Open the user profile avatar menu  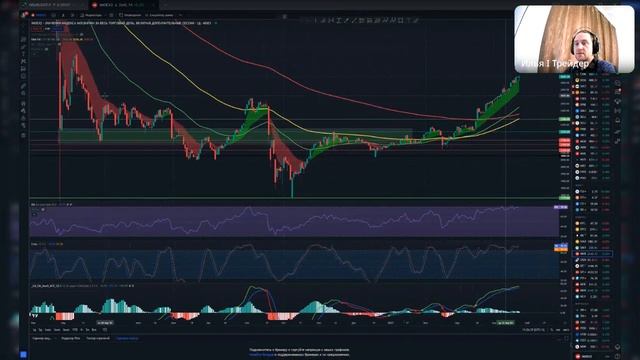[x=25, y=15]
